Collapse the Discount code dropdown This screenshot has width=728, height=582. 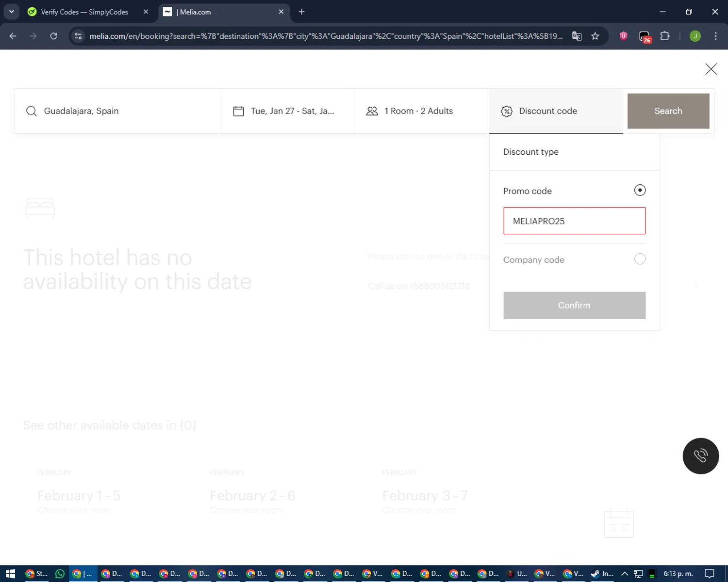(x=556, y=111)
